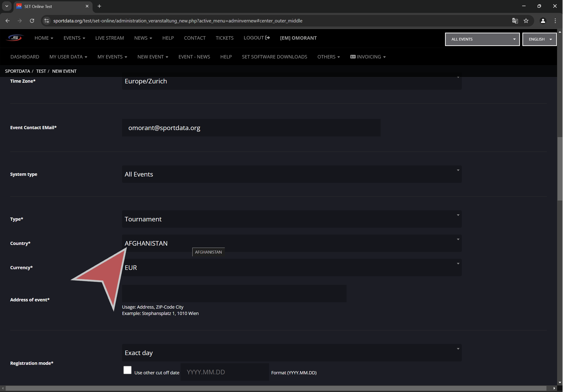Viewport: 563px width, 392px height.
Task: Enable Use other cut off date checkbox
Action: [x=127, y=370]
